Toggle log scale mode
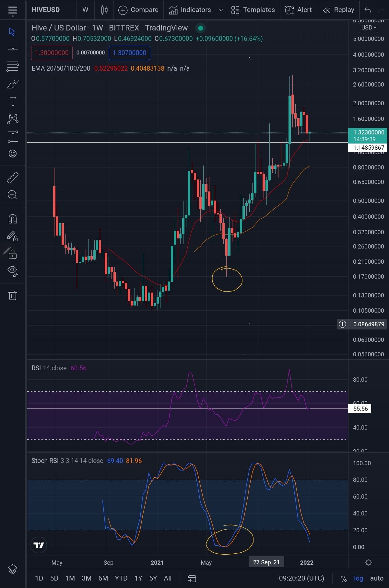This screenshot has width=389, height=588. [359, 578]
